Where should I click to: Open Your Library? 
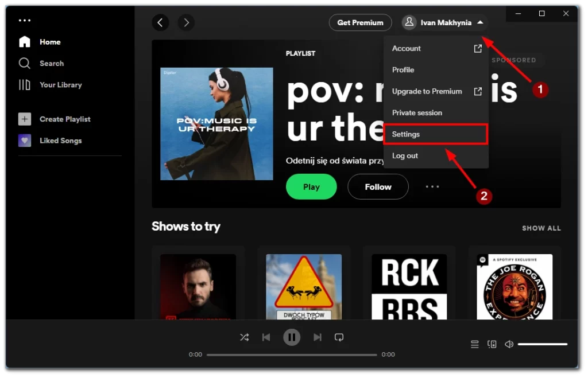(x=51, y=85)
